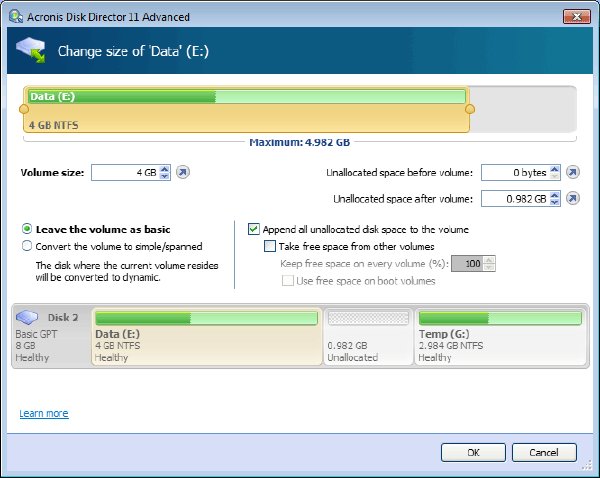
Task: Click the right resize handle of Data volume
Action: point(470,109)
